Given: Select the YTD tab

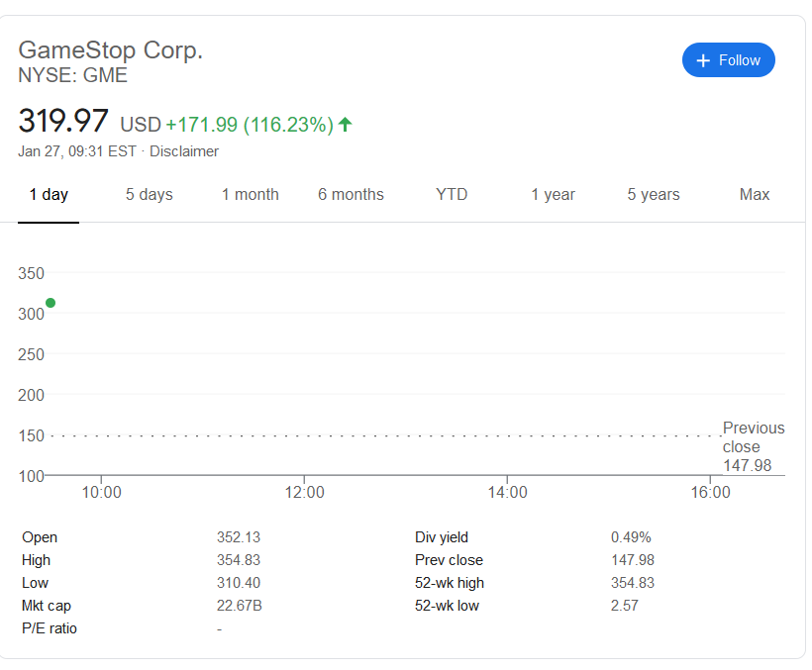Looking at the screenshot, I should [x=452, y=195].
